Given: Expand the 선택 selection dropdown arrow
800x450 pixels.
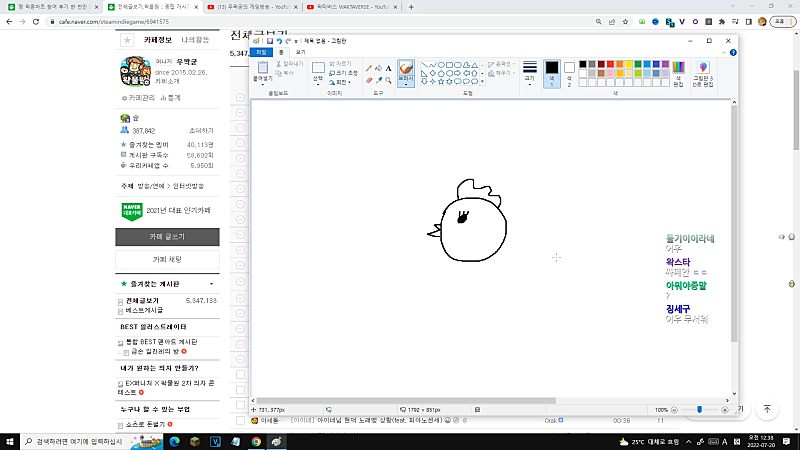Looking at the screenshot, I should [x=318, y=83].
